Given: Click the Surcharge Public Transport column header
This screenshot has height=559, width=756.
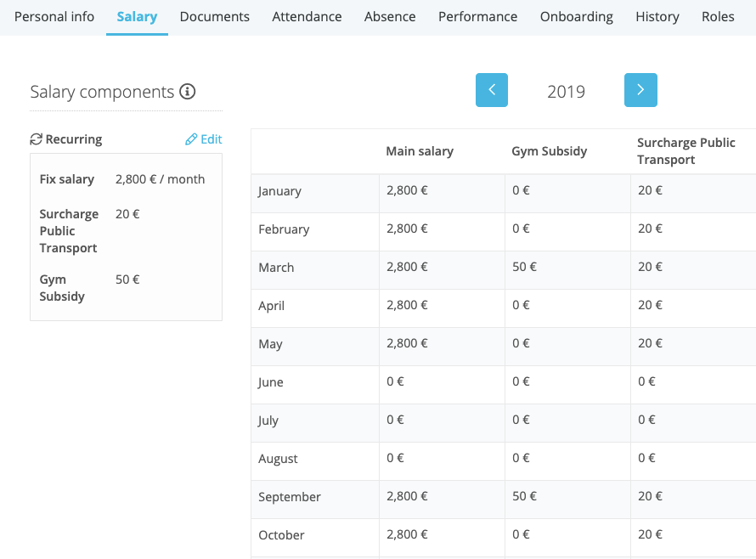Looking at the screenshot, I should click(x=685, y=151).
